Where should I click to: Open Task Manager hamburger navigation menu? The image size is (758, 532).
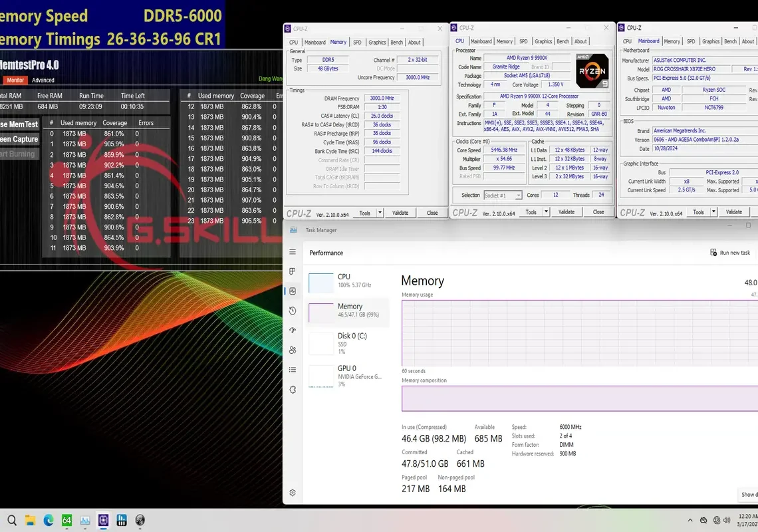293,252
